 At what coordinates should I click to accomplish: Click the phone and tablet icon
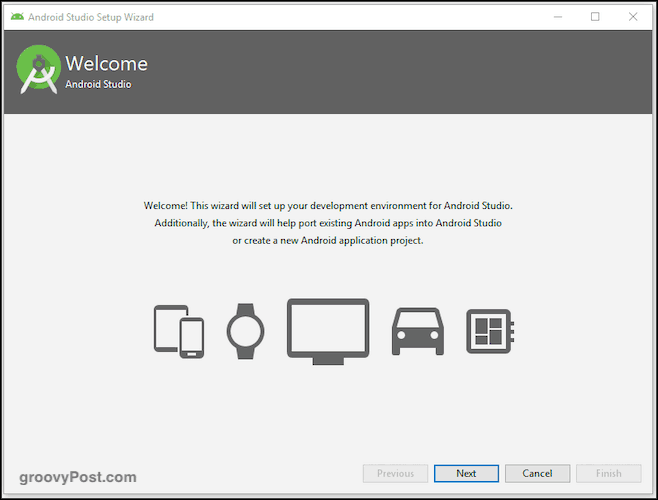point(179,331)
